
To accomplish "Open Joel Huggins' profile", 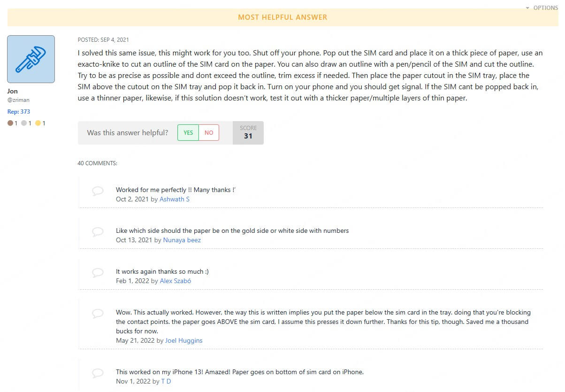I will pos(183,340).
